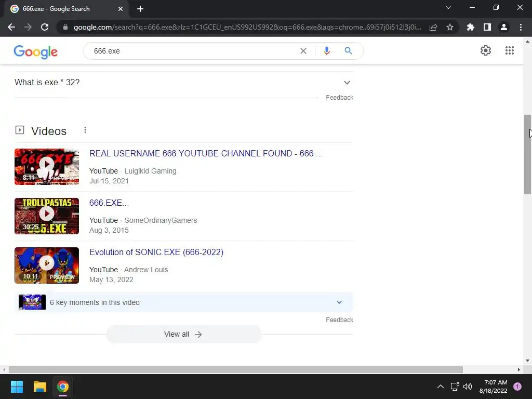Click the address bar URL
Image resolution: width=532 pixels, height=399 pixels.
click(x=247, y=27)
